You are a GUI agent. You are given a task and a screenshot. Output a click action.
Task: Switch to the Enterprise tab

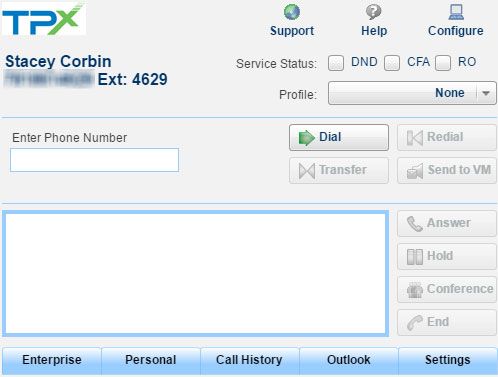point(52,361)
